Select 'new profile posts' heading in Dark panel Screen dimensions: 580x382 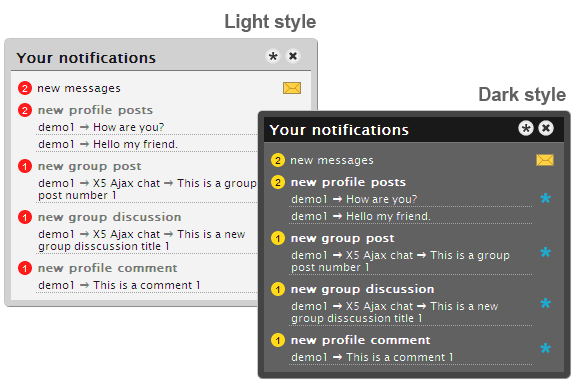point(348,182)
